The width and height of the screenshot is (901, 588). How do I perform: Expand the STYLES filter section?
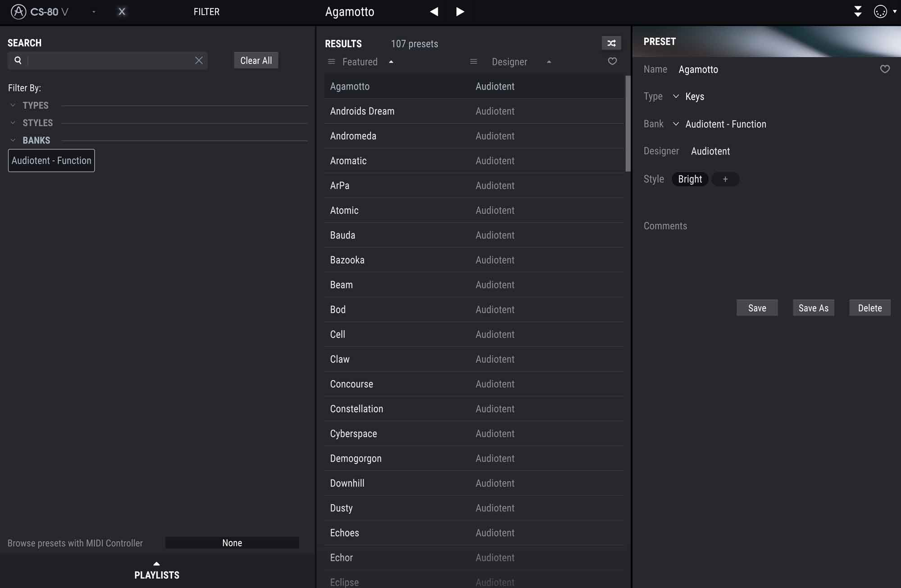point(37,123)
